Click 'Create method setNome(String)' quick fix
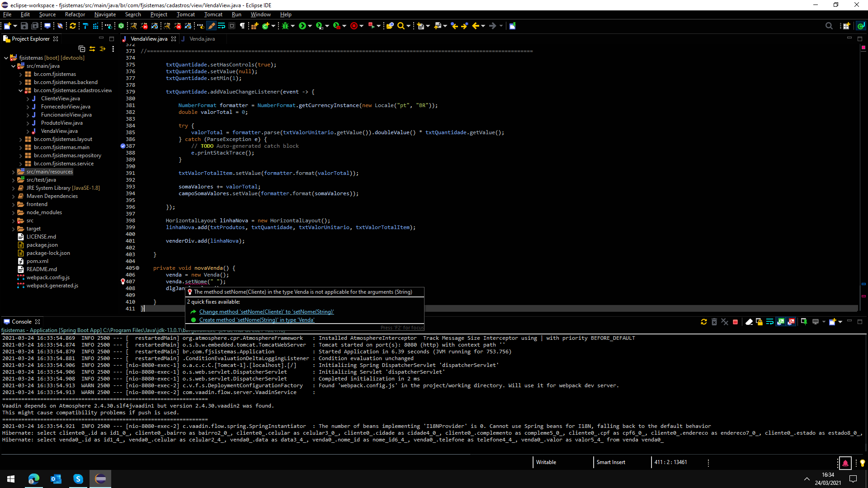This screenshot has width=868, height=488. point(256,320)
